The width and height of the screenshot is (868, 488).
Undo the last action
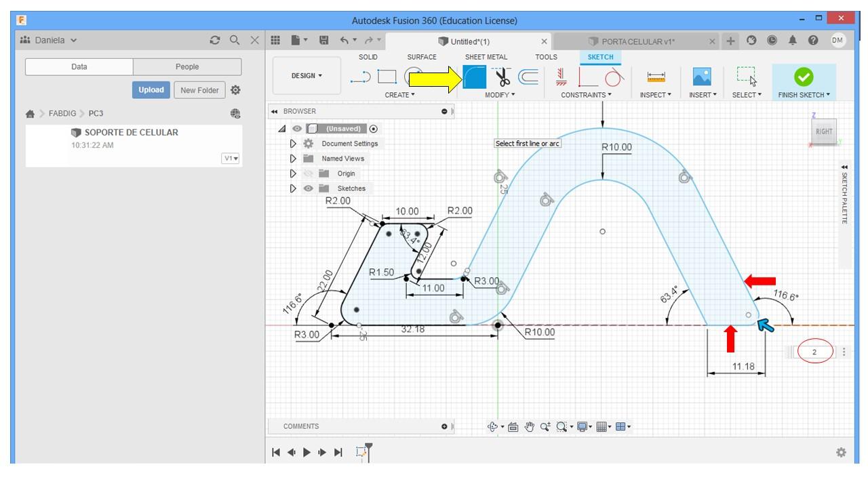[x=346, y=41]
